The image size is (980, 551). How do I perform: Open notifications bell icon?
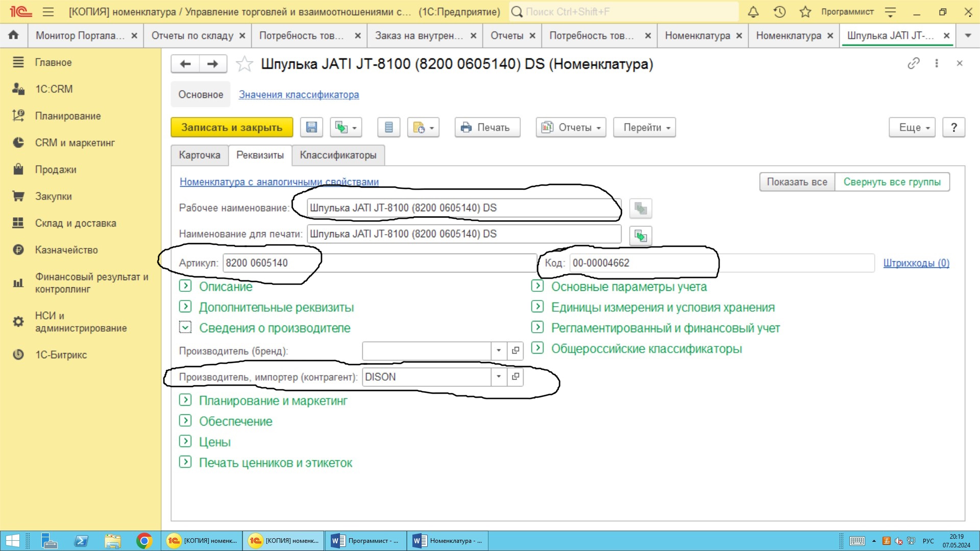pos(753,12)
